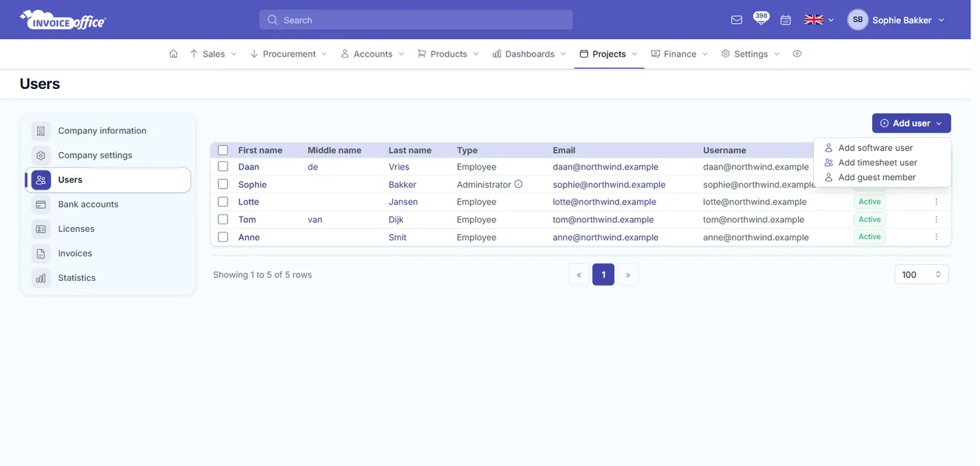Screen dimensions: 980x466
Task: Click the Invoices document icon
Action: pos(41,254)
